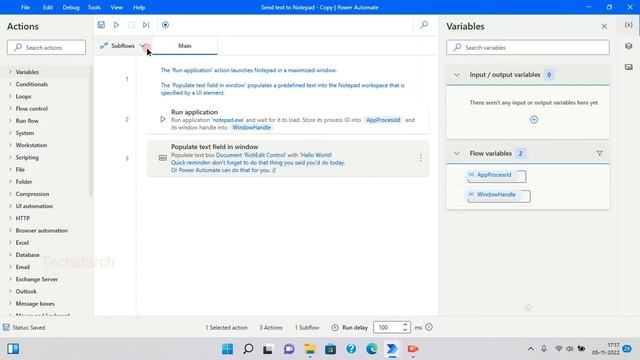The image size is (640, 360).
Task: Open search in the flow toolbar
Action: (x=424, y=25)
